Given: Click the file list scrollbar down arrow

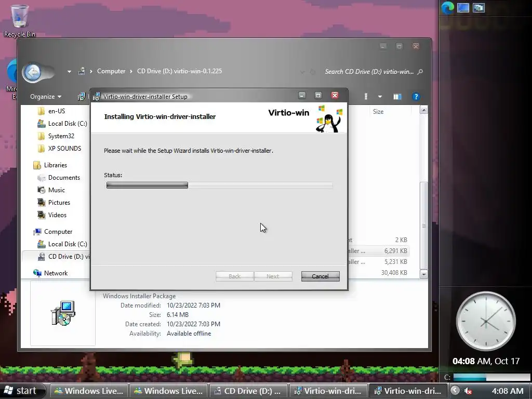Looking at the screenshot, I should [x=424, y=274].
